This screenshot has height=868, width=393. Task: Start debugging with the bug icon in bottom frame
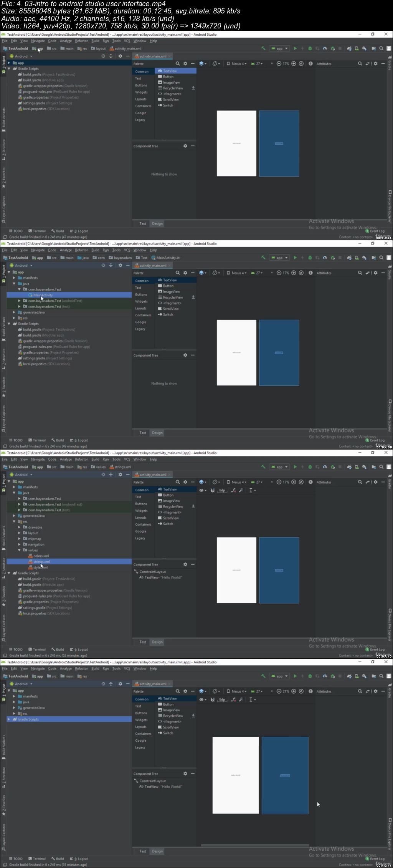(310, 676)
